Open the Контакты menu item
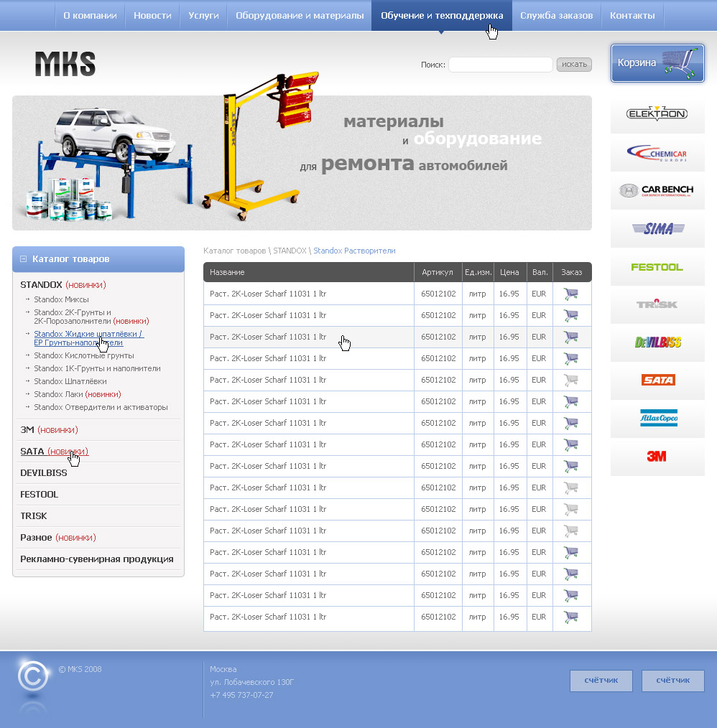The image size is (717, 728). point(632,14)
